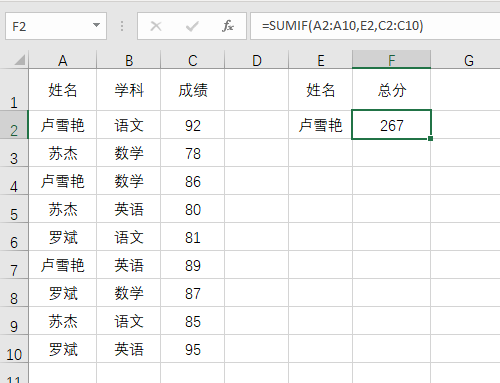Click cell A10 containing 罗斌

[x=63, y=349]
